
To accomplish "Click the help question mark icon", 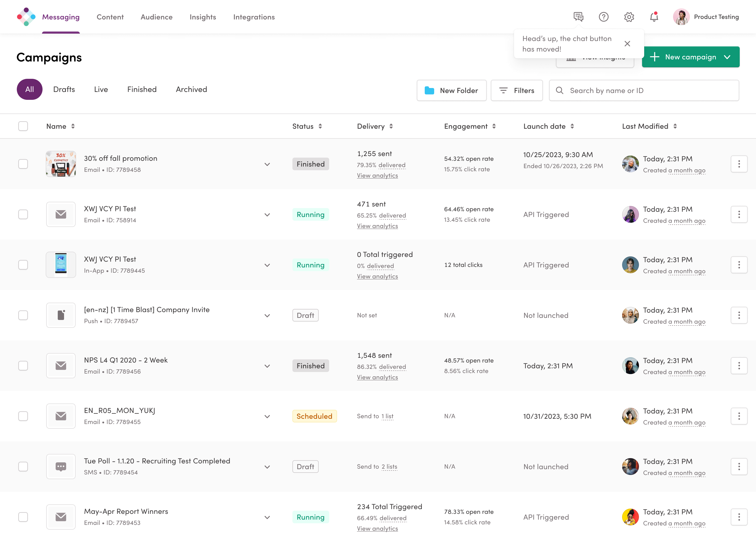I will pos(603,17).
